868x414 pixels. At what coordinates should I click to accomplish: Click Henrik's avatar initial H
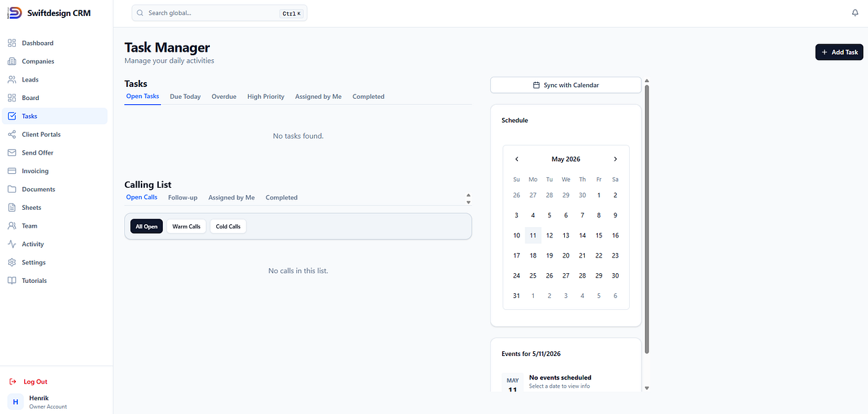15,402
